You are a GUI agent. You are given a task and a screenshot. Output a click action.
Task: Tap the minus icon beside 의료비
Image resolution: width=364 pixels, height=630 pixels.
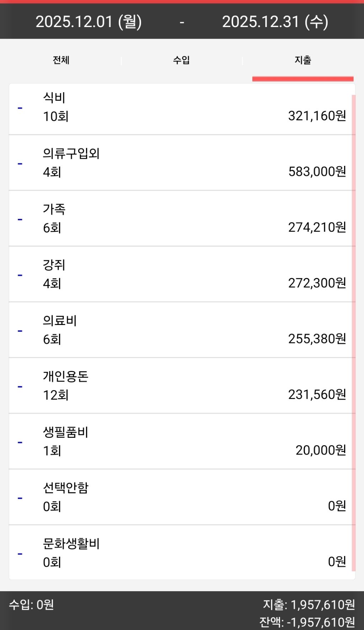point(20,331)
